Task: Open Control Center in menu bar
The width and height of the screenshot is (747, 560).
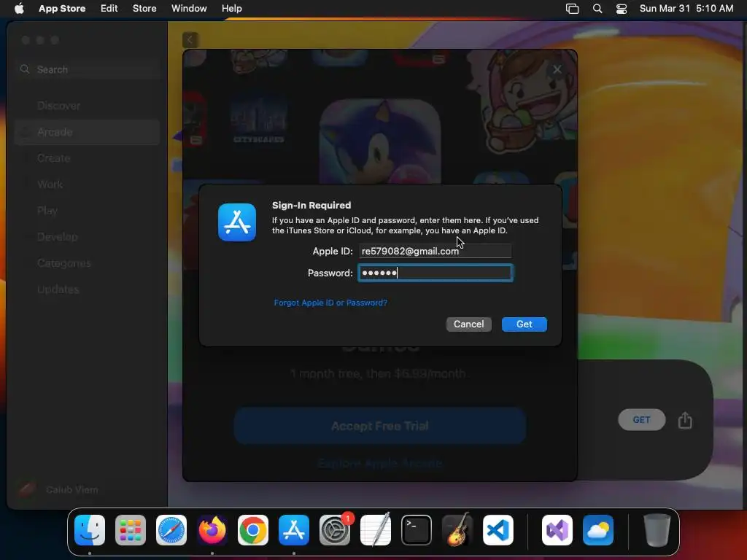Action: pos(622,9)
